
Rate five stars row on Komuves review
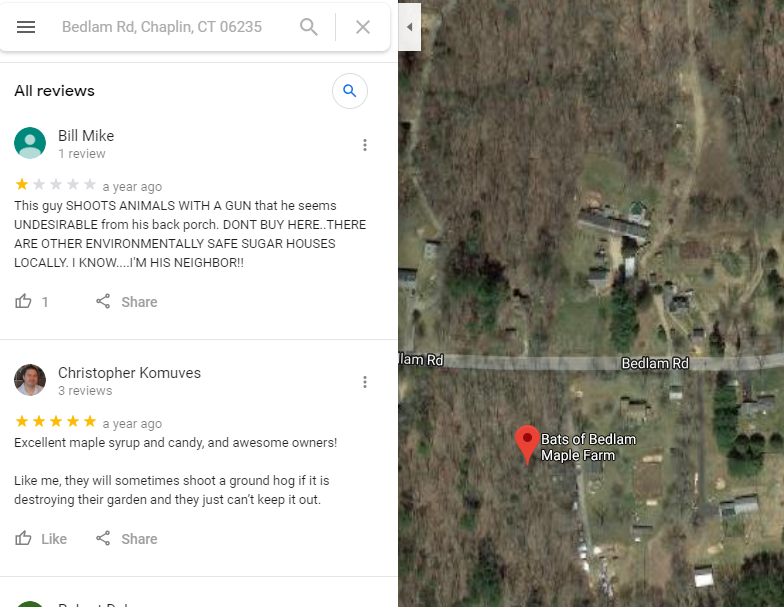click(x=56, y=422)
